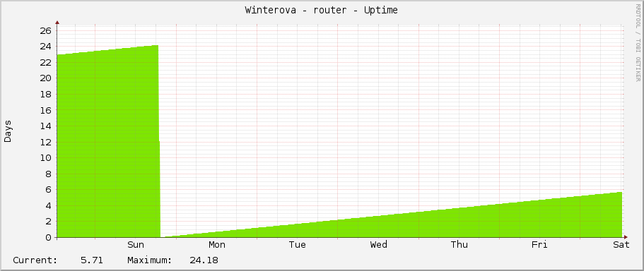Click the y-axis value '2'

(49, 222)
